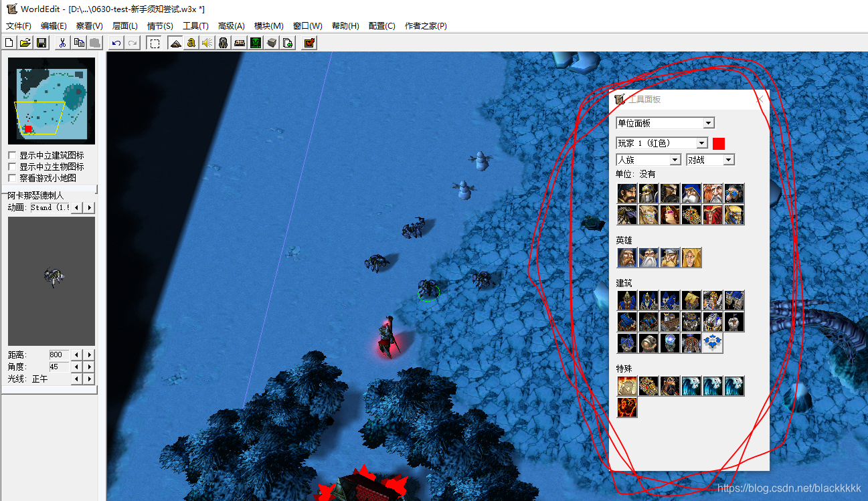Open the 模块(M) menu

[269, 26]
